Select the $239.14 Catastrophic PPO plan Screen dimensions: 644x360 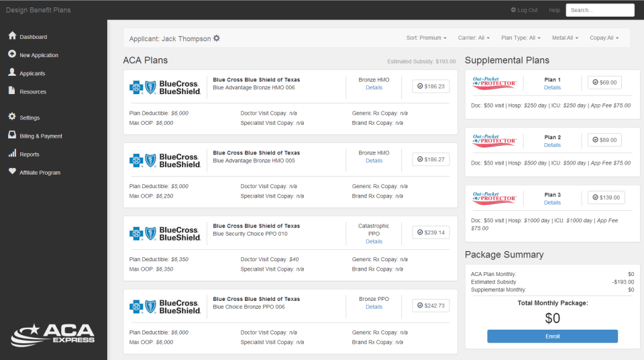pyautogui.click(x=431, y=232)
